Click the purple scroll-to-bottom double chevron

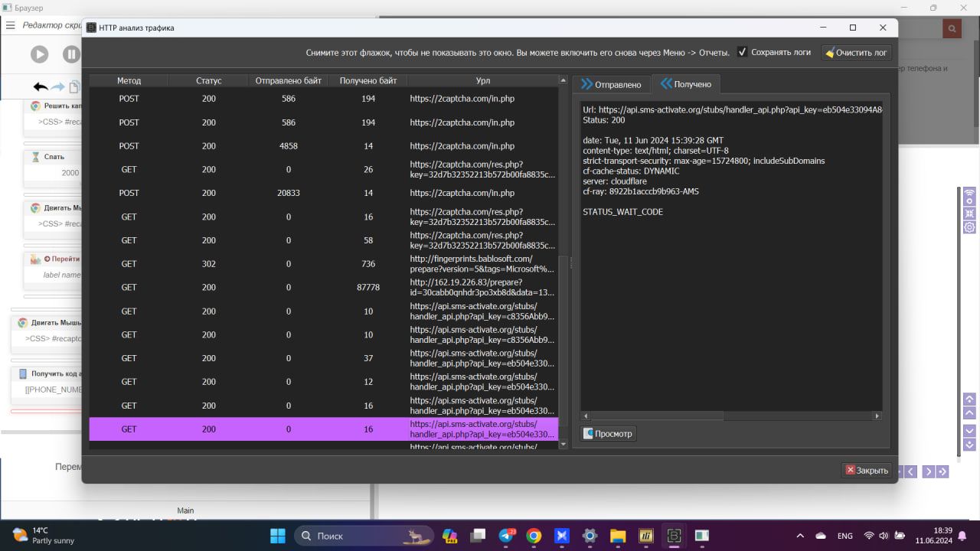point(969,445)
